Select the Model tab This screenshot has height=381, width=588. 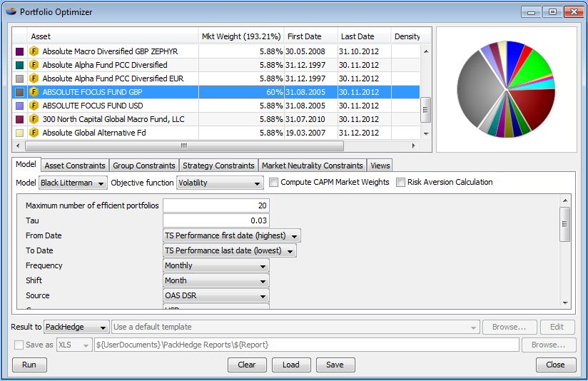26,164
